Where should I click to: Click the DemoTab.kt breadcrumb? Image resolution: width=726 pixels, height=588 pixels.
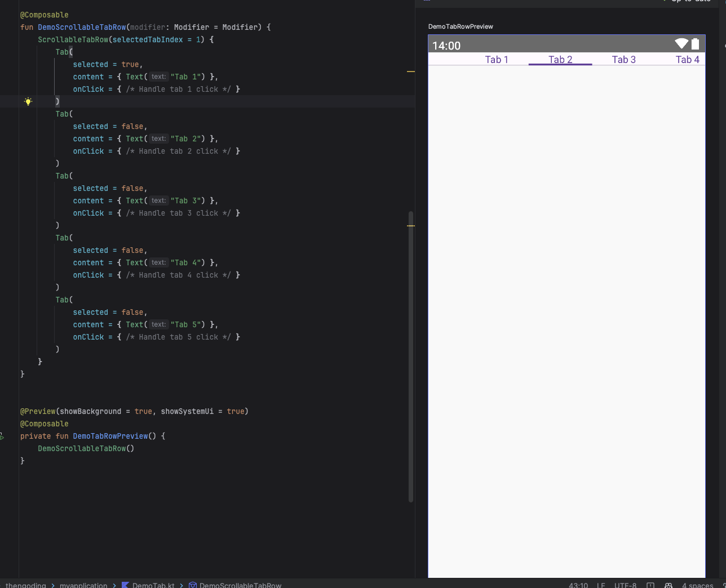click(x=153, y=585)
